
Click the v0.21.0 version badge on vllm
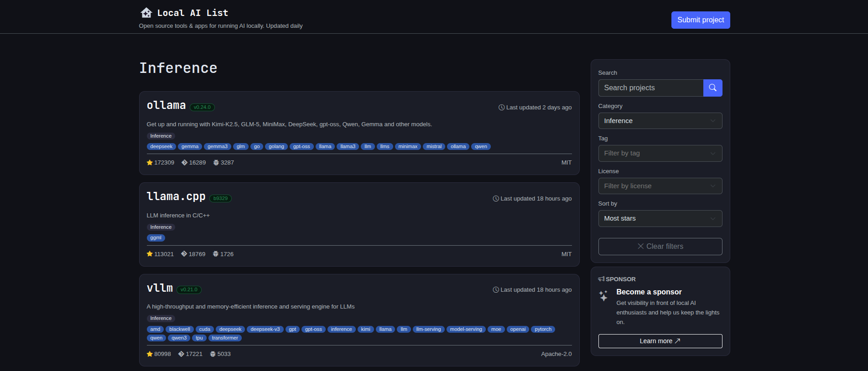(189, 290)
